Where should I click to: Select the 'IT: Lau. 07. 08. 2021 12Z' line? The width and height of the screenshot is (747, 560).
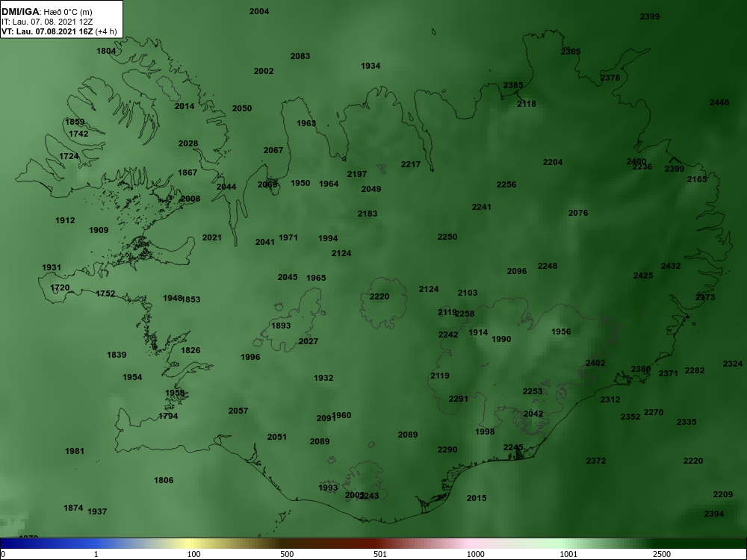coord(46,22)
